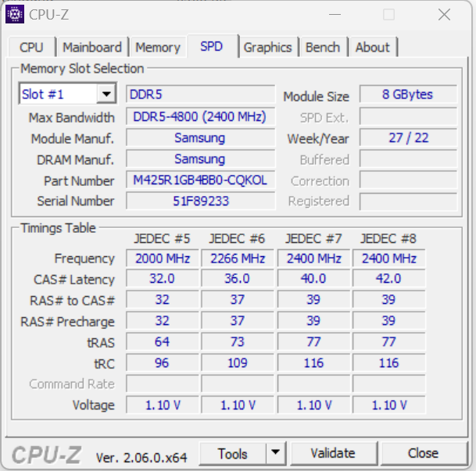
Task: Click the Tools button
Action: pos(233,454)
